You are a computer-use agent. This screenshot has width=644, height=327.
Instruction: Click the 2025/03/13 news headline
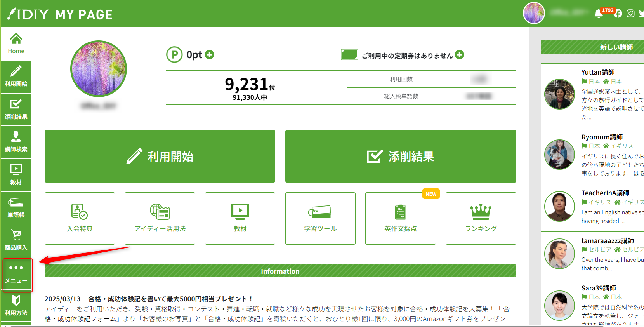pos(149,299)
